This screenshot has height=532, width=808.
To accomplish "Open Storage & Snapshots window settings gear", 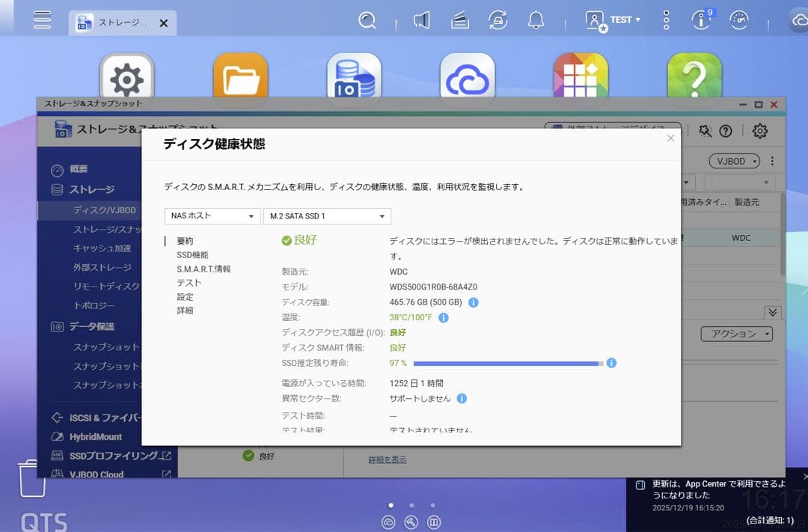I will [x=759, y=131].
